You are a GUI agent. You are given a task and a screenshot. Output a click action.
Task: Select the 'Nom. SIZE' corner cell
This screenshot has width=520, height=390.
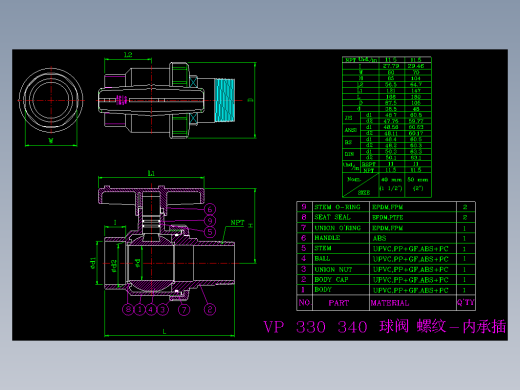tap(361, 185)
